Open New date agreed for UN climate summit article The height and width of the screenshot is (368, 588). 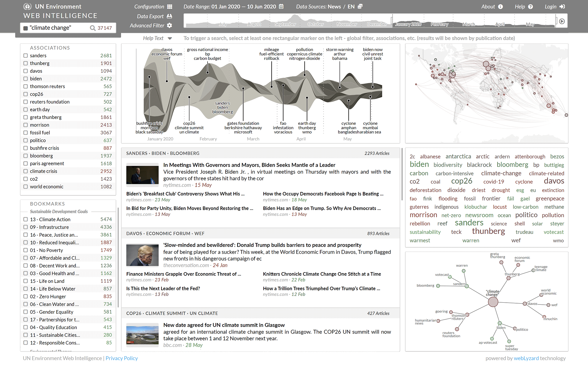(x=224, y=325)
